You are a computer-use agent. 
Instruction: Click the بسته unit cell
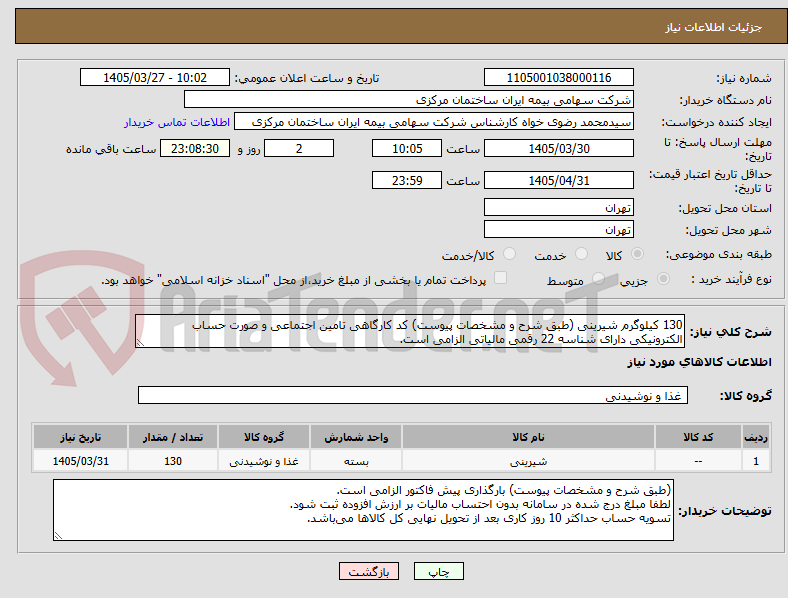point(356,461)
